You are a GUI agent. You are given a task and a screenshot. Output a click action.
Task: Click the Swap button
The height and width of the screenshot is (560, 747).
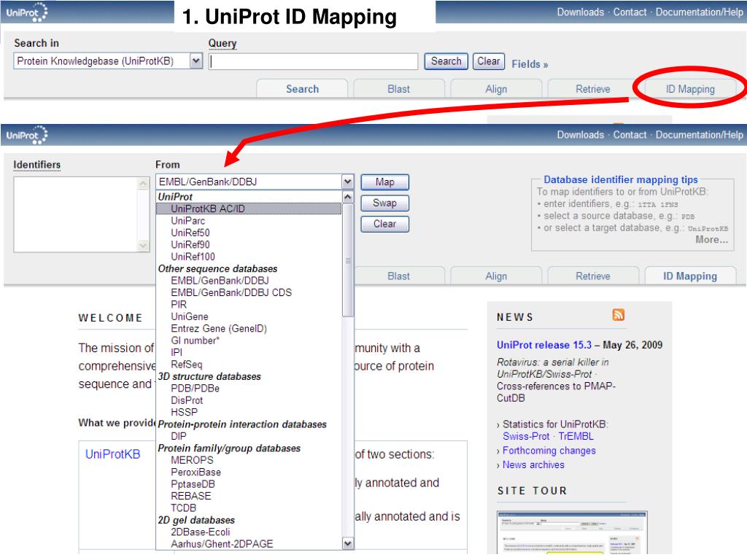tap(384, 203)
